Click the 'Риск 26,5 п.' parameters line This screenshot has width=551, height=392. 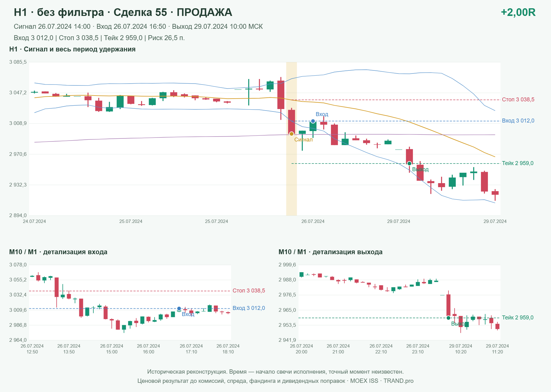point(99,38)
